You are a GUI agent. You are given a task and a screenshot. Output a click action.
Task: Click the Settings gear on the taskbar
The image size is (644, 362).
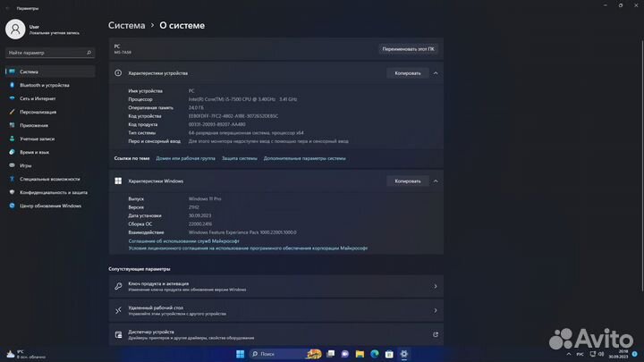click(x=404, y=354)
